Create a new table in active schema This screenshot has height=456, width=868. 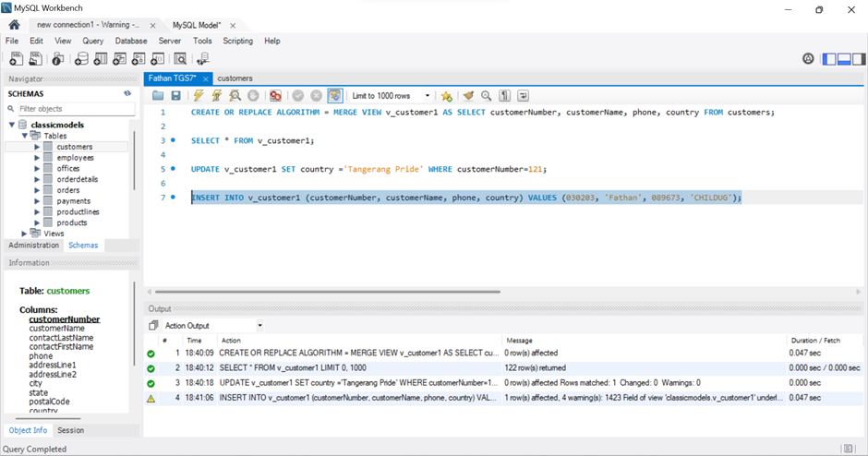101,59
